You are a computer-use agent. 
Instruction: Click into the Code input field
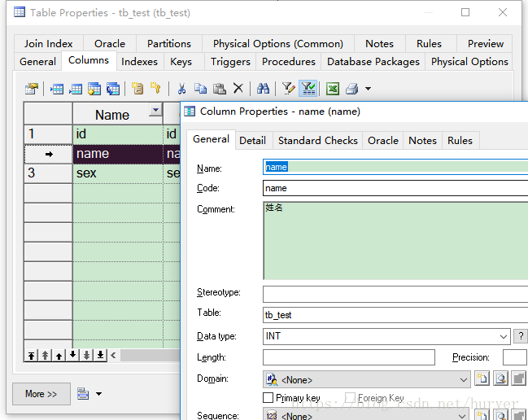pyautogui.click(x=395, y=188)
